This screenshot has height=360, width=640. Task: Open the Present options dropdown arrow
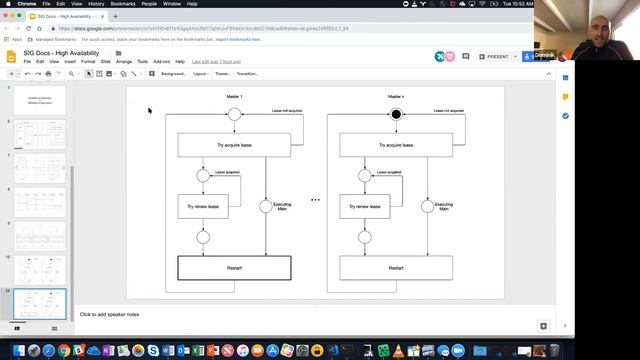click(x=515, y=56)
